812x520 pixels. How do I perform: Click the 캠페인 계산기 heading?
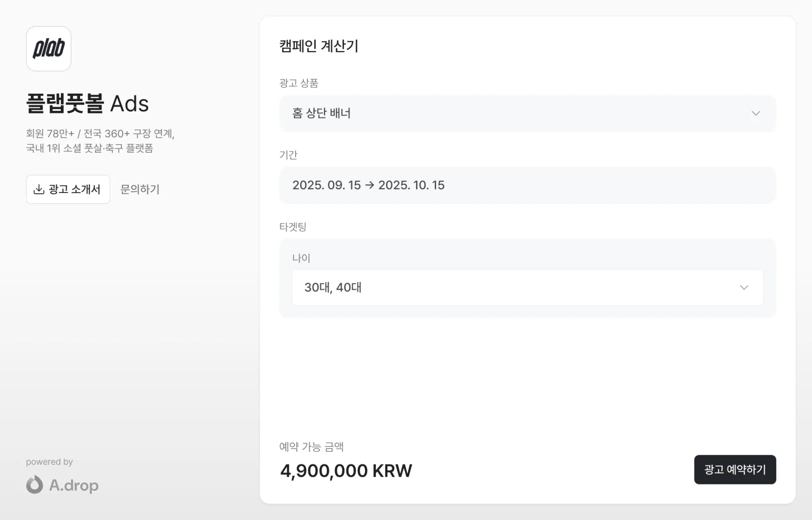click(x=319, y=46)
